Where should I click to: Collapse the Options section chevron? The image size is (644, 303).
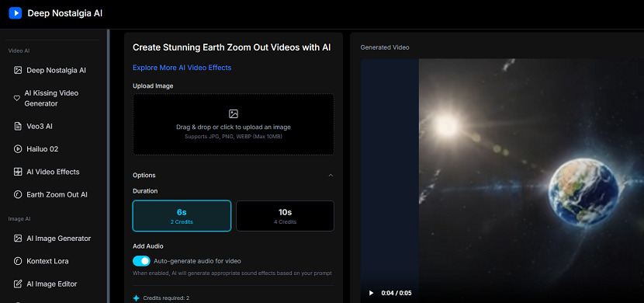(331, 175)
